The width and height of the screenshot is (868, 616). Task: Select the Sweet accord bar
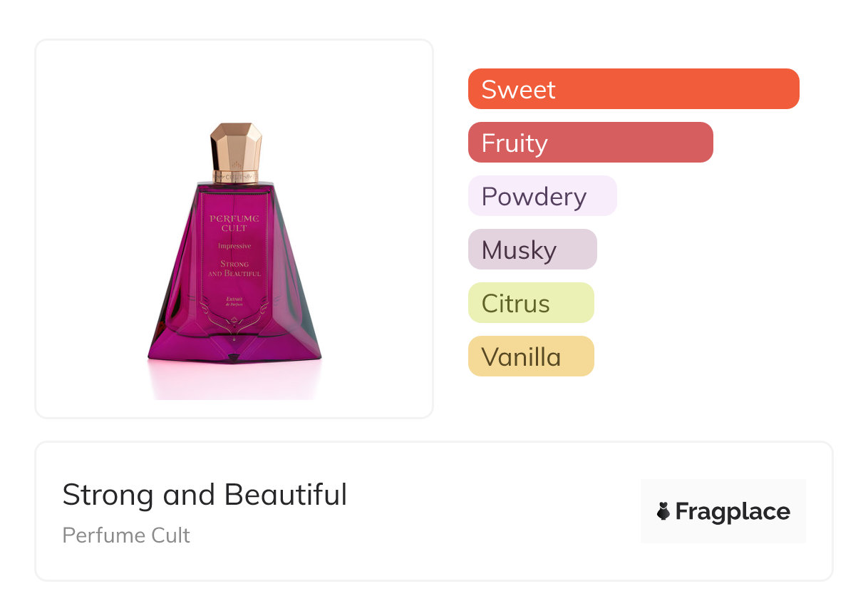(633, 89)
